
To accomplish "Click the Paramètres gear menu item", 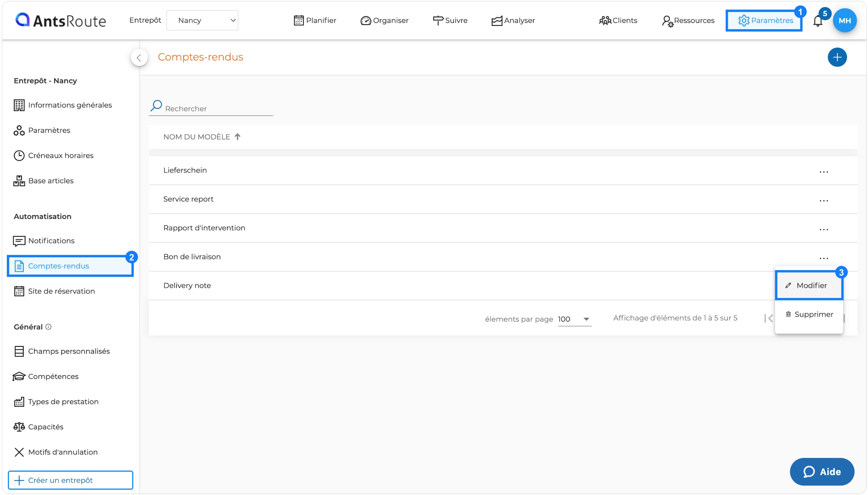I will pyautogui.click(x=764, y=21).
